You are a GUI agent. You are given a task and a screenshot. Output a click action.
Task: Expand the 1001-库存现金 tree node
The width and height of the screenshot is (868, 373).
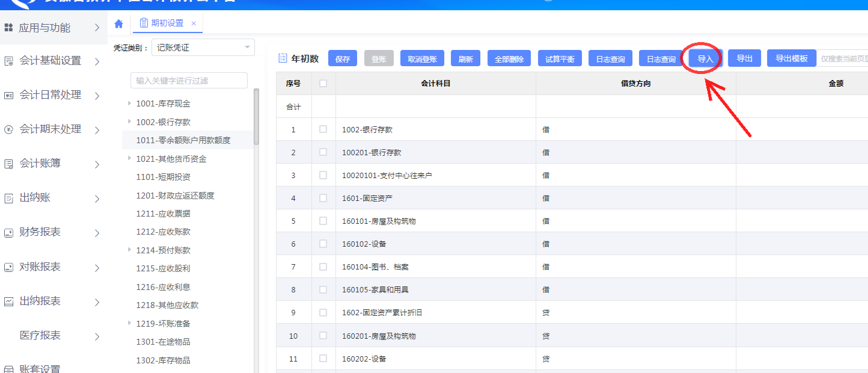click(129, 103)
